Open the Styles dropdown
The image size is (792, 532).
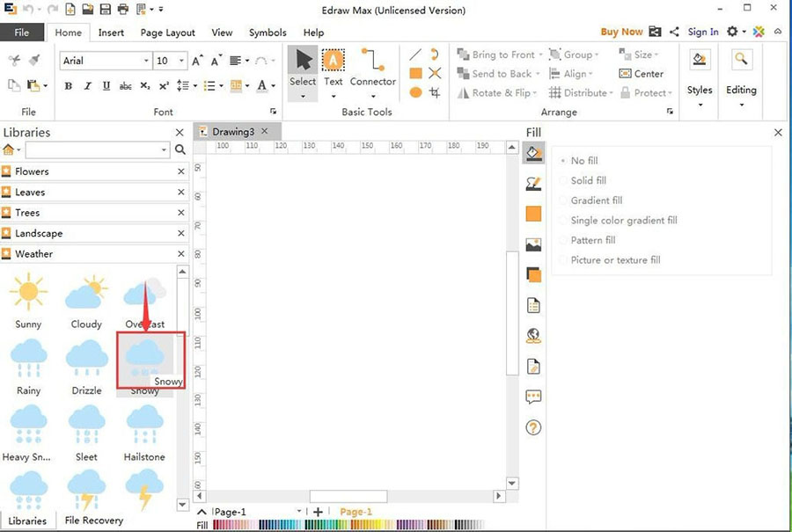(x=700, y=97)
